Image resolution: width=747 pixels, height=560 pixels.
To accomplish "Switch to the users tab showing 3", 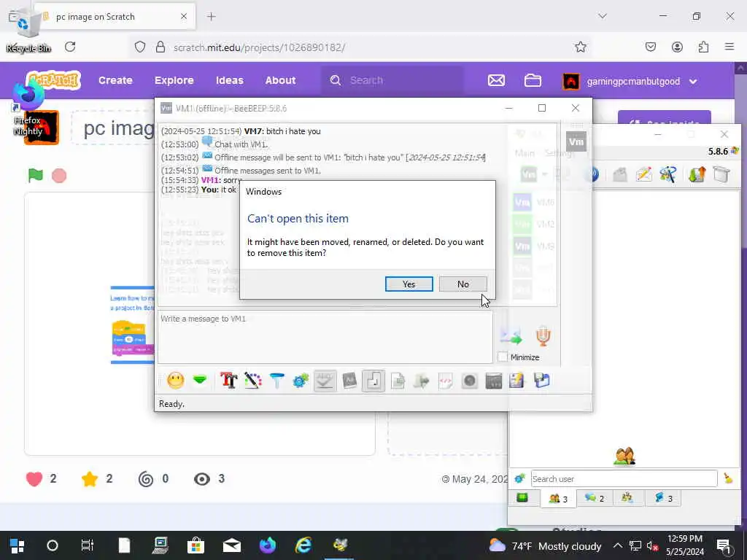I will pos(558,498).
